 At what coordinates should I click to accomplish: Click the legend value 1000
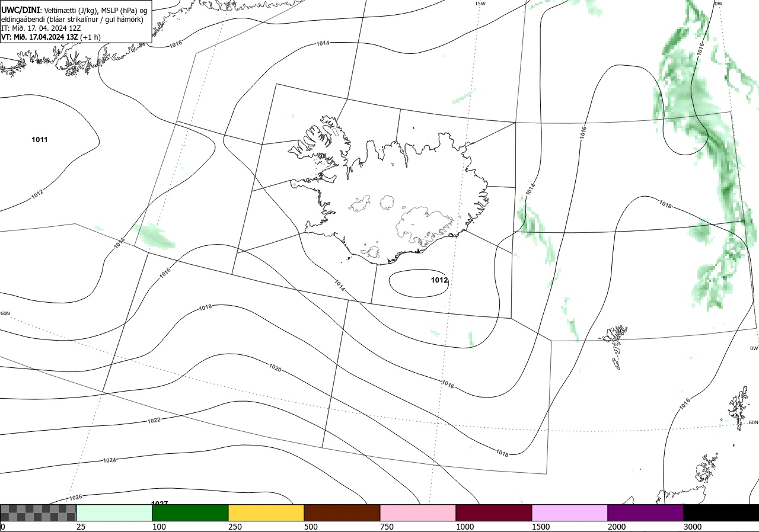click(465, 527)
